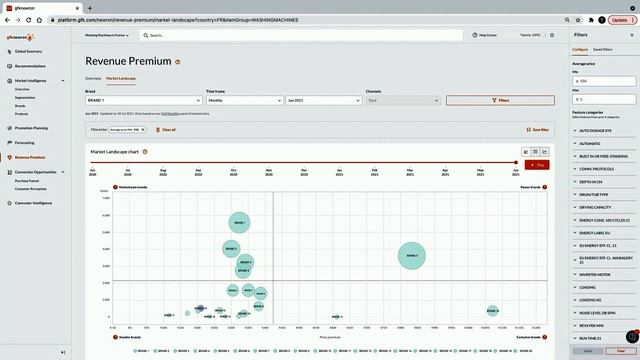Collapse the Market Intelligence submenu
This screenshot has height=360, width=640.
[x=63, y=81]
